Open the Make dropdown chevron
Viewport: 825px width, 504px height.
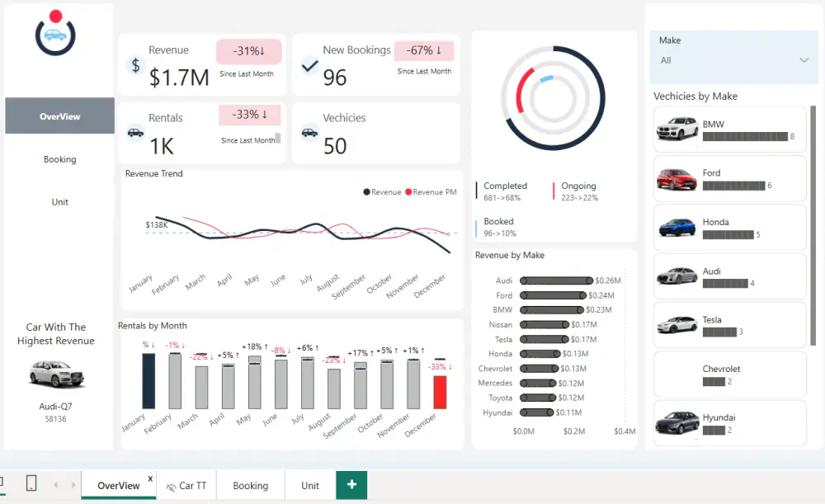tap(804, 60)
